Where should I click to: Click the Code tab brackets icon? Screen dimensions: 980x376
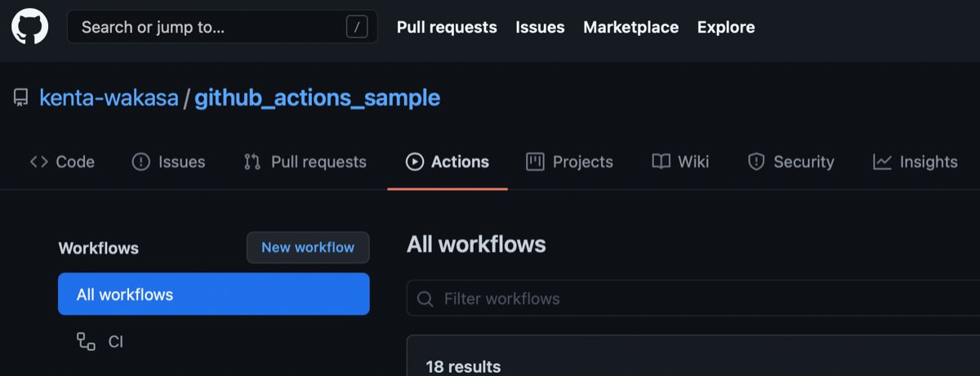point(38,162)
